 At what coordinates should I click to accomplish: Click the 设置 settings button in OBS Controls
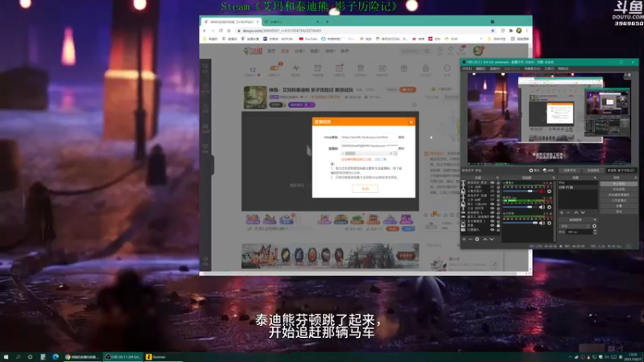click(x=619, y=206)
